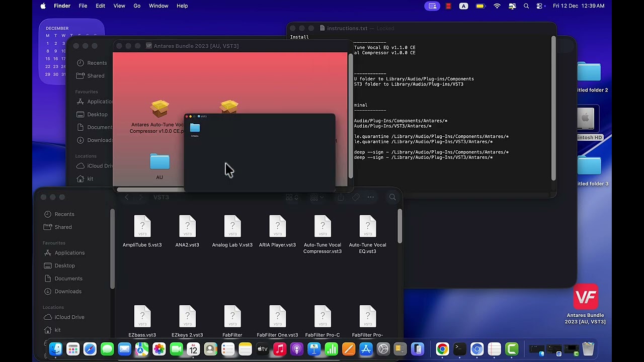Screen dimensions: 644x362
Task: Open the input source menu in menu bar
Action: coord(463,6)
